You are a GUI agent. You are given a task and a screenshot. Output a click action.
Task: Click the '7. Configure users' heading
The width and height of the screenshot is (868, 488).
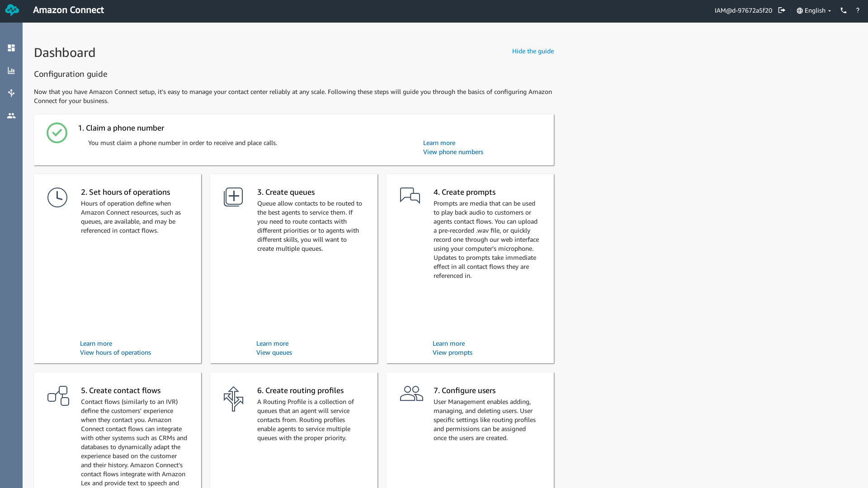[464, 390]
